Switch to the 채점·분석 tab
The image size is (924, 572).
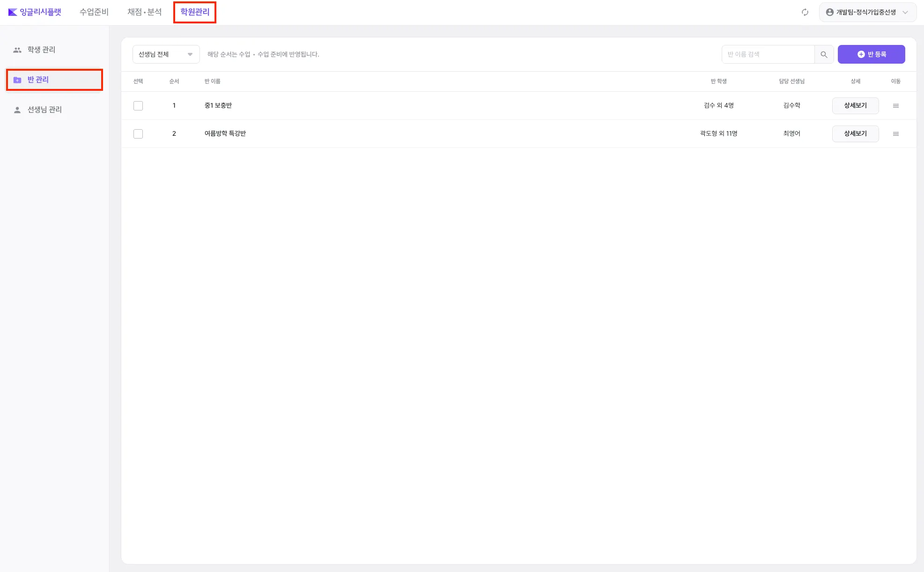[144, 12]
